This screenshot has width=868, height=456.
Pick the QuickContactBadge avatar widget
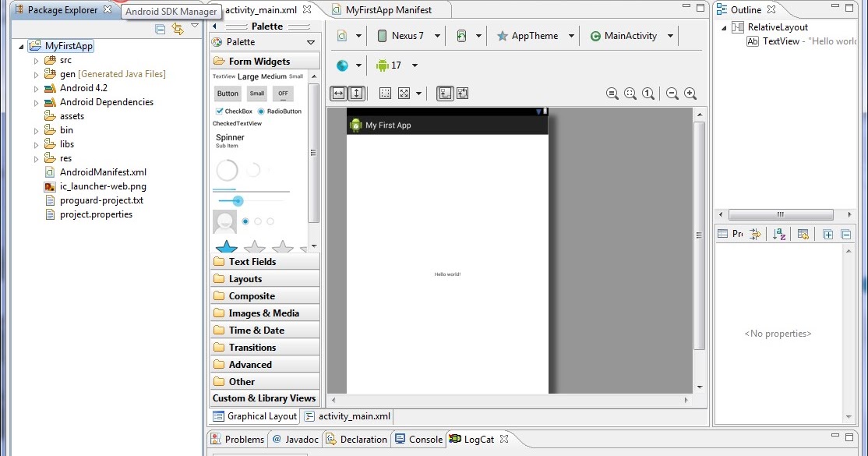pyautogui.click(x=224, y=221)
